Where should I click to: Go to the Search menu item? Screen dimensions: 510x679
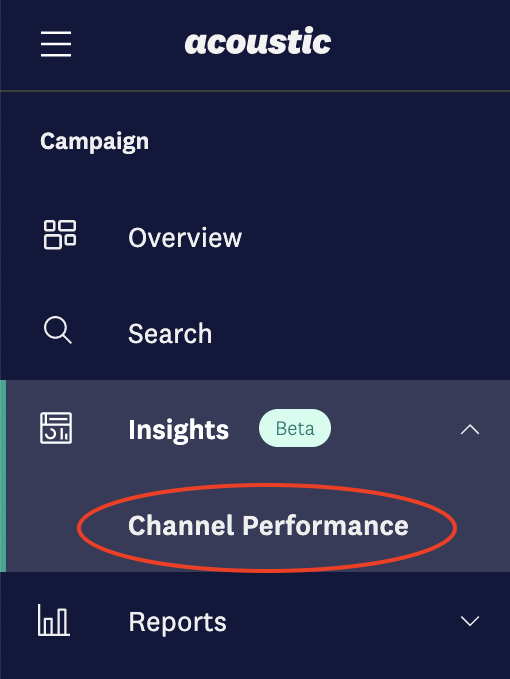coord(170,334)
